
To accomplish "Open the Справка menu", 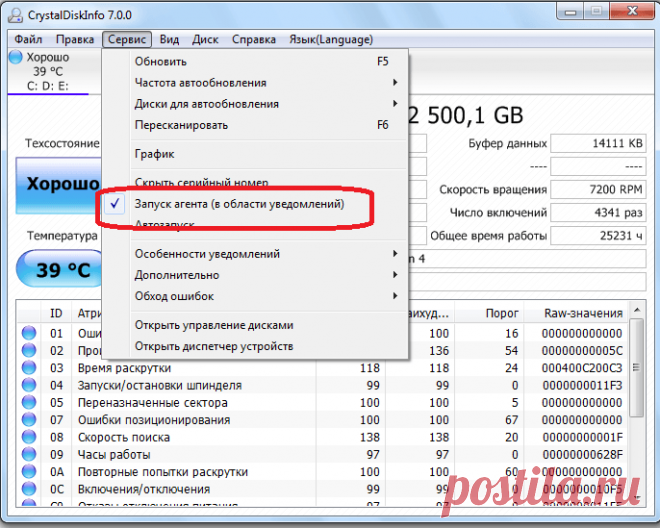I will click(254, 40).
